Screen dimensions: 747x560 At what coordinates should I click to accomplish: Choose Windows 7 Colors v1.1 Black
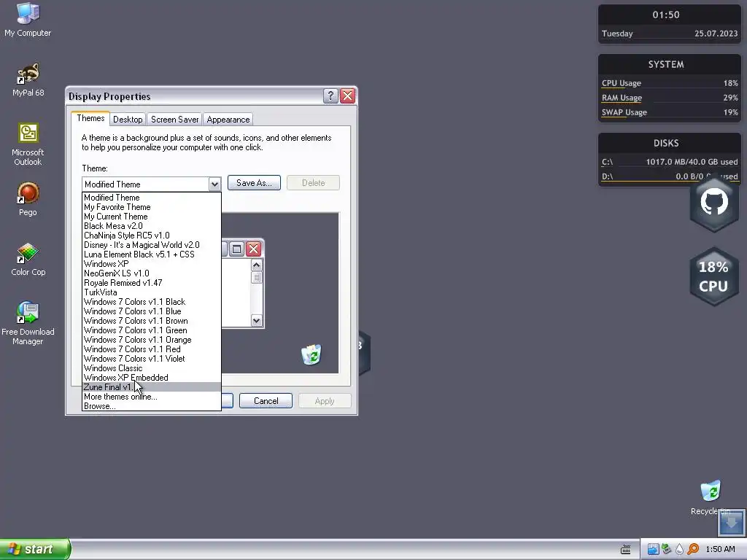152,302
